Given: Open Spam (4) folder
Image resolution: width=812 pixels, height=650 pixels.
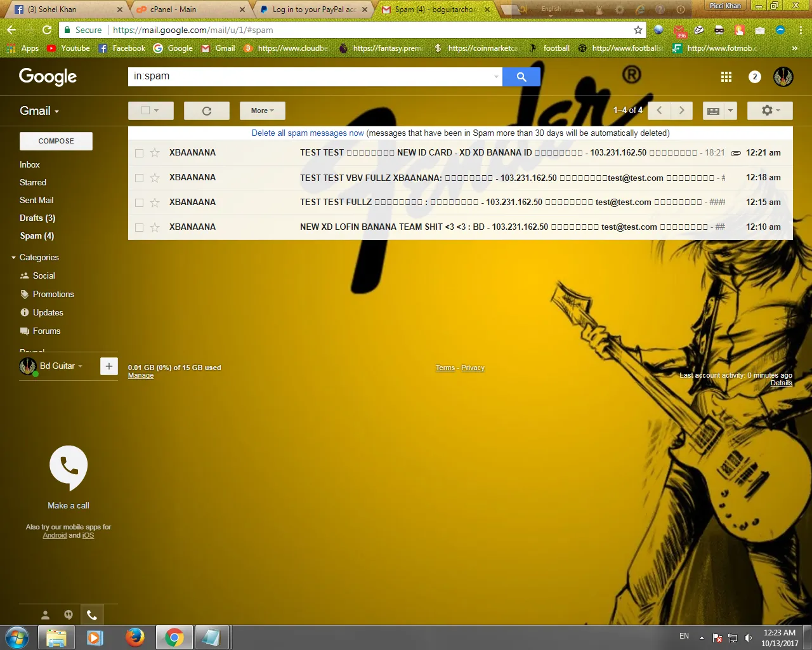Looking at the screenshot, I should (37, 235).
